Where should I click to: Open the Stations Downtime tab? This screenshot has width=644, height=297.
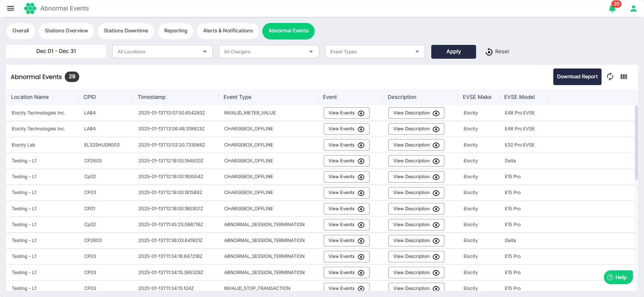click(126, 31)
